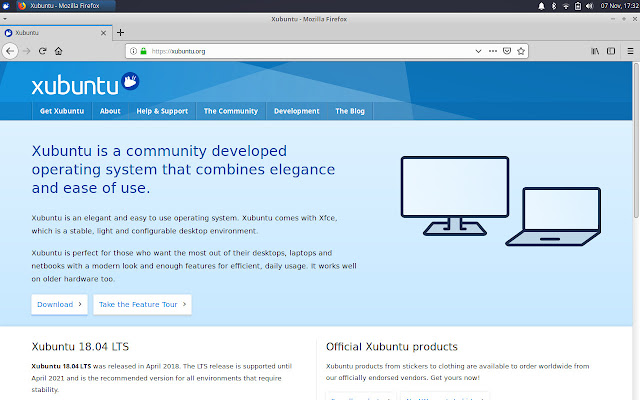Click the Download button
The width and height of the screenshot is (640, 400).
(x=60, y=304)
